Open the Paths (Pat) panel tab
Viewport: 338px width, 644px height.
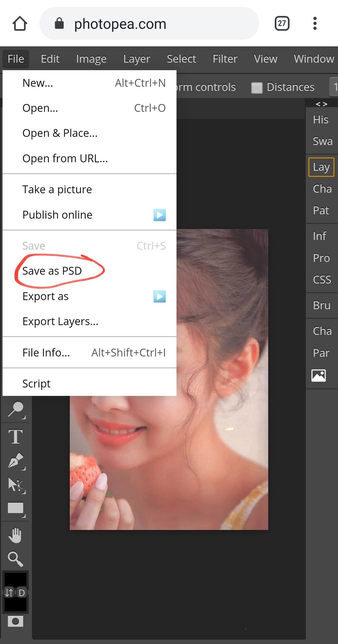321,210
